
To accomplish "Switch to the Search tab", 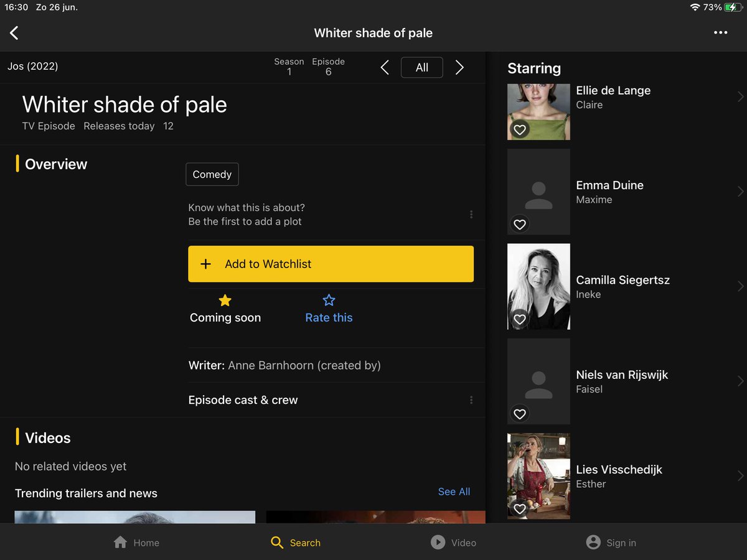I will [296, 543].
